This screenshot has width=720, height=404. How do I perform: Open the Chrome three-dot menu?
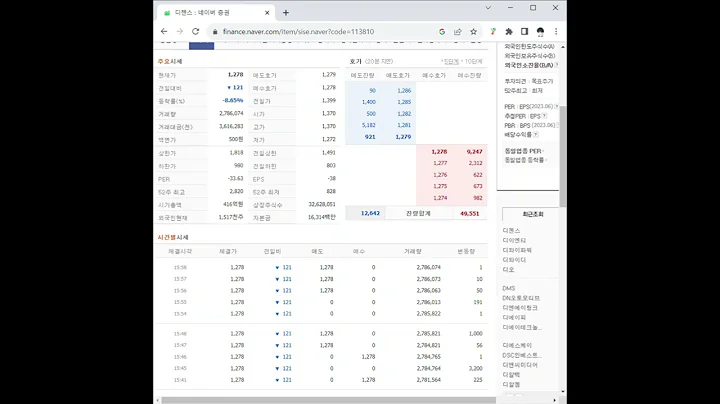(x=556, y=32)
